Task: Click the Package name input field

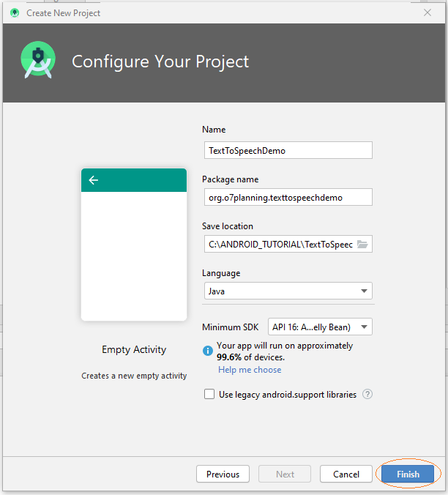Action: [x=288, y=197]
